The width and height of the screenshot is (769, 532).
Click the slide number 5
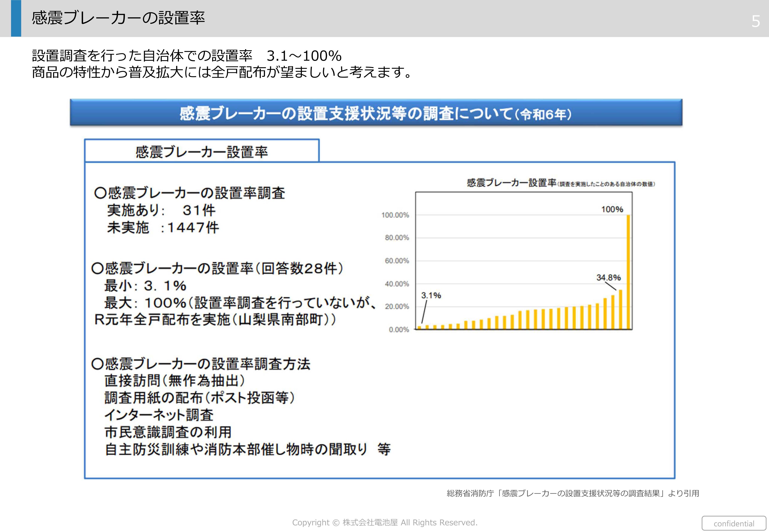756,21
